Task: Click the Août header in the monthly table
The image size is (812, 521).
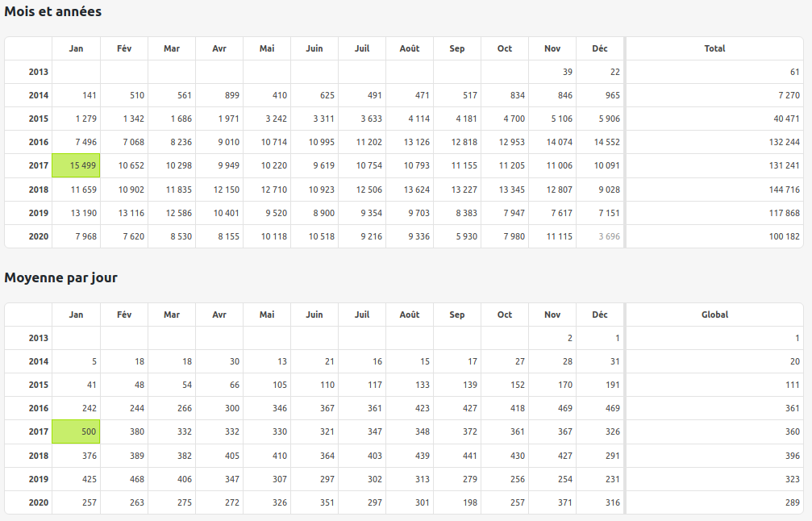Action: tap(410, 48)
